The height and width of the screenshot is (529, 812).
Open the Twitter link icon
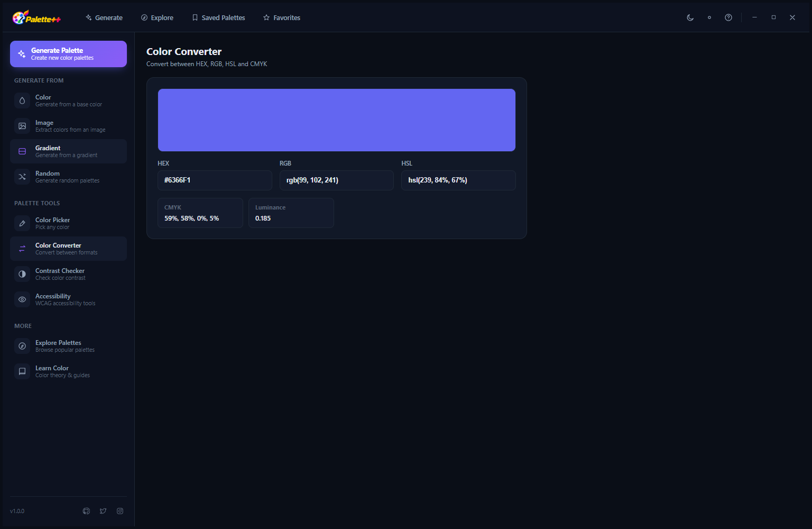pos(103,511)
